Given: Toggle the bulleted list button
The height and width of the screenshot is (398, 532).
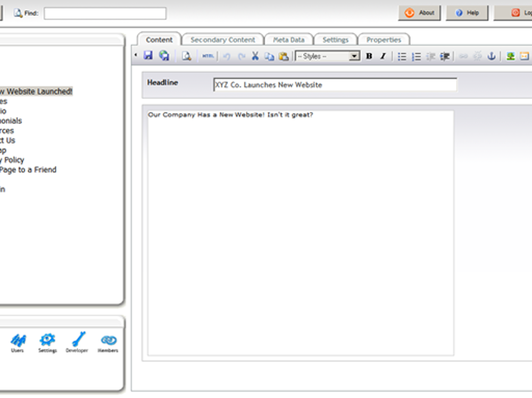Looking at the screenshot, I should tap(402, 56).
